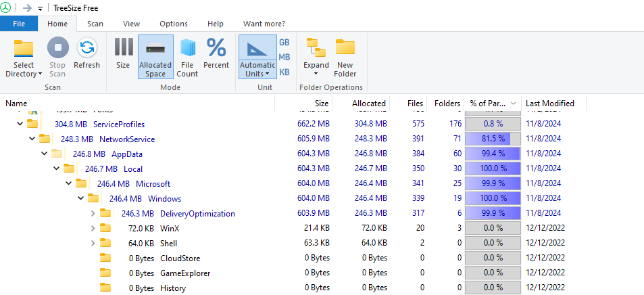Set unit to GB
Screen dimensions: 644x295
(284, 43)
